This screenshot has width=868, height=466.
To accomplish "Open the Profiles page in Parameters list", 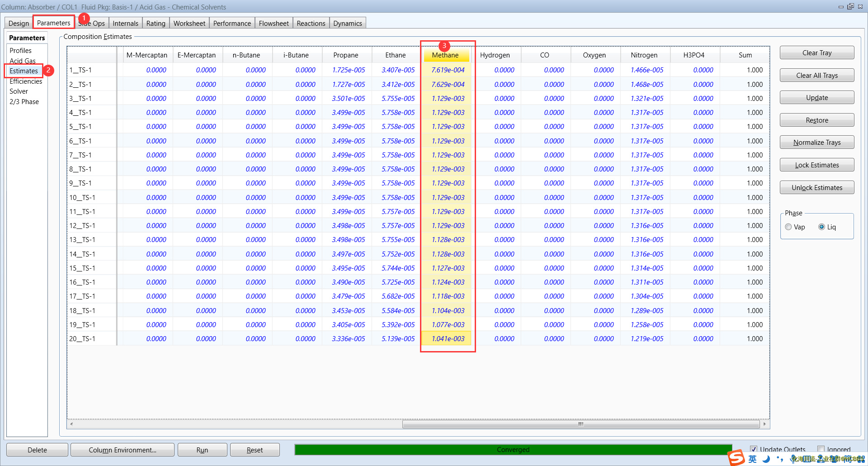I will (20, 51).
